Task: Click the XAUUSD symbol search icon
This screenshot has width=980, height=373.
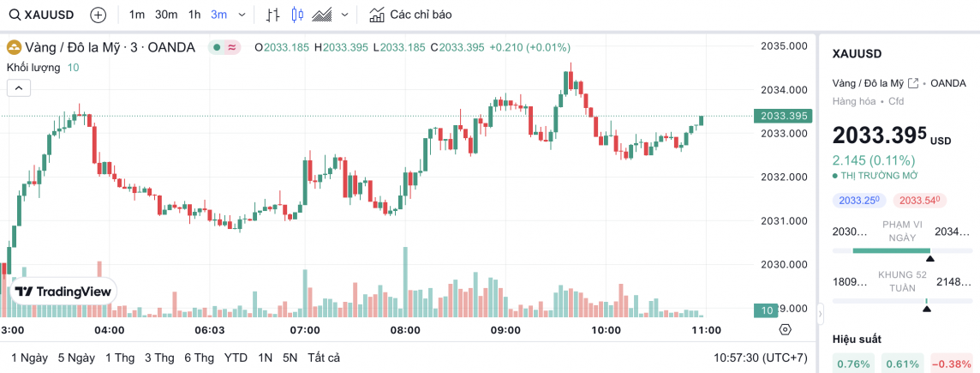Action: tap(15, 15)
